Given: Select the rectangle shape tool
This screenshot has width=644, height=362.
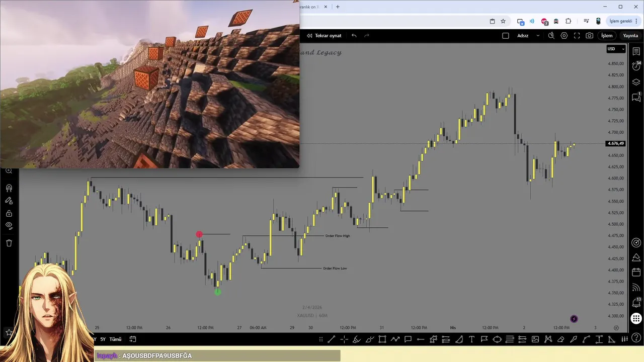Looking at the screenshot, I should click(382, 339).
